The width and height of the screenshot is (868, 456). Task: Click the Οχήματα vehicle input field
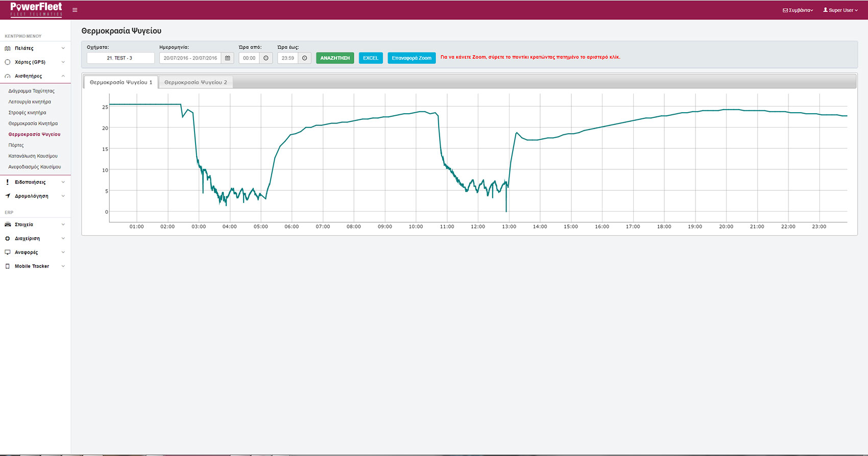[120, 58]
